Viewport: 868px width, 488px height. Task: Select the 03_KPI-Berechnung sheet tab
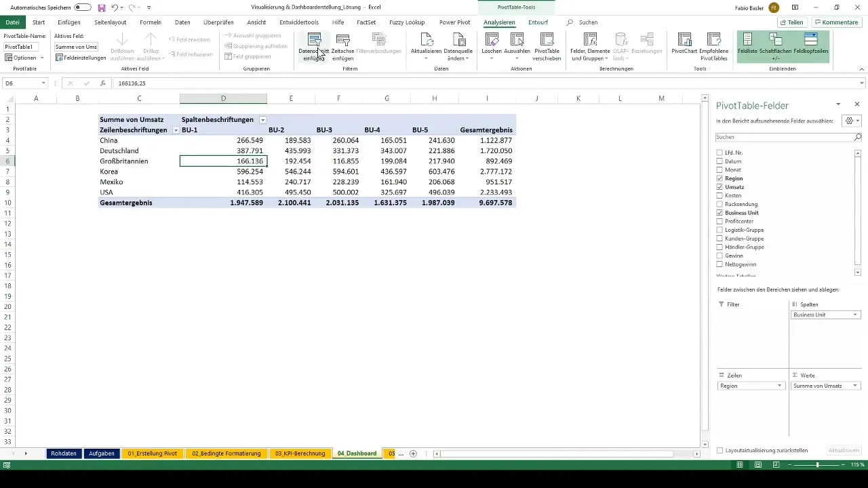(300, 453)
